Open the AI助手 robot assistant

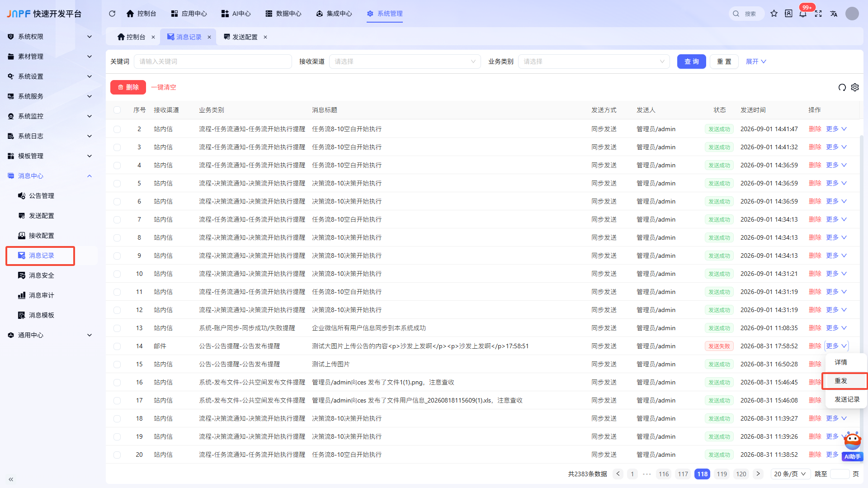tap(853, 446)
